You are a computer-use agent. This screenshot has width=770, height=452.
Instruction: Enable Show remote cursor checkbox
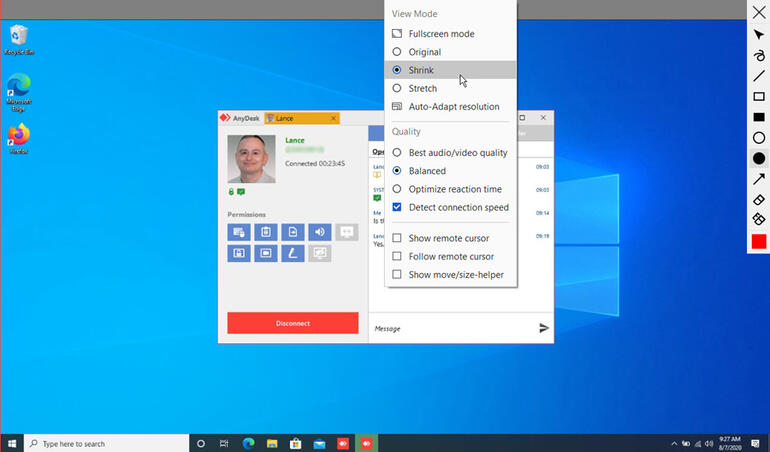point(397,238)
